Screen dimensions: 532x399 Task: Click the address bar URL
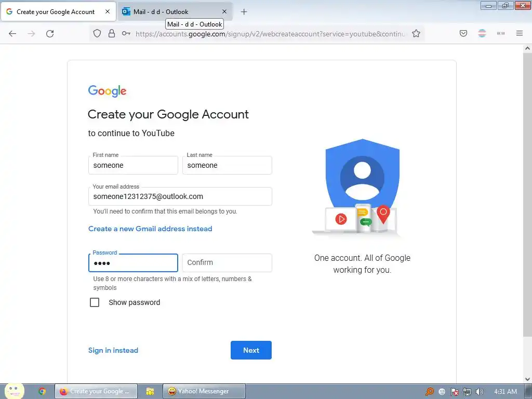[270, 34]
